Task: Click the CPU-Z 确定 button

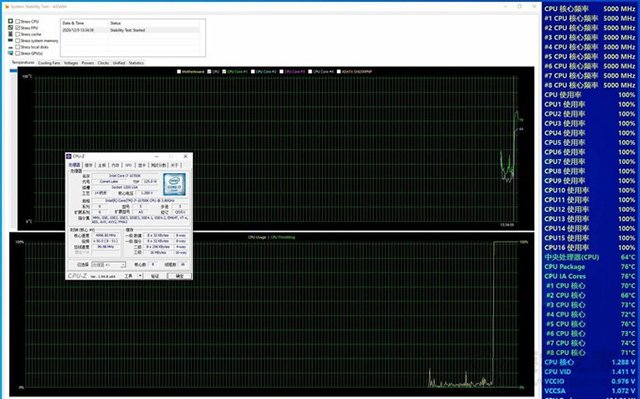Action: [180, 276]
